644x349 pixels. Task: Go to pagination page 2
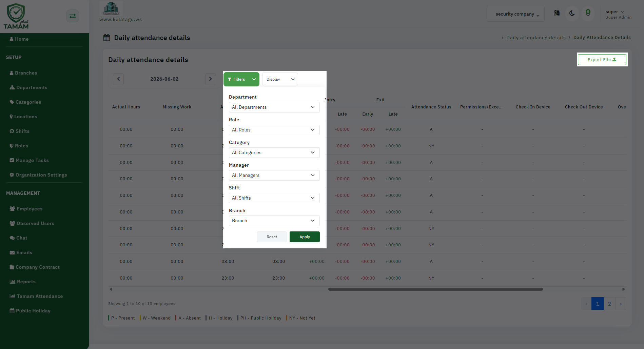click(609, 304)
